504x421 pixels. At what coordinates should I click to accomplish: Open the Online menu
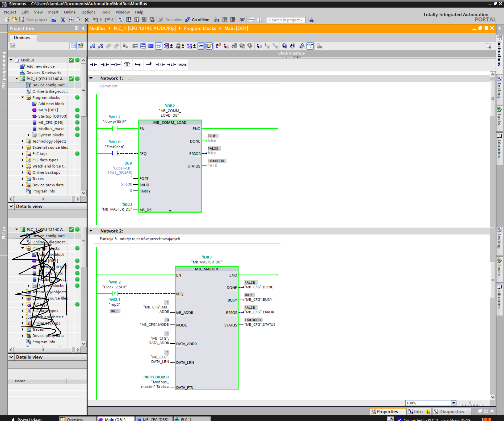69,12
